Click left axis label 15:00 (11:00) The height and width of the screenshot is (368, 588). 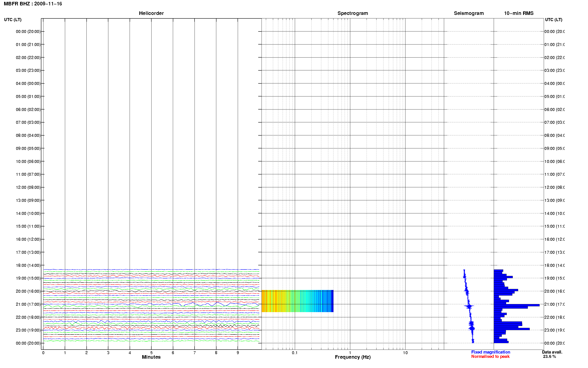[28, 226]
